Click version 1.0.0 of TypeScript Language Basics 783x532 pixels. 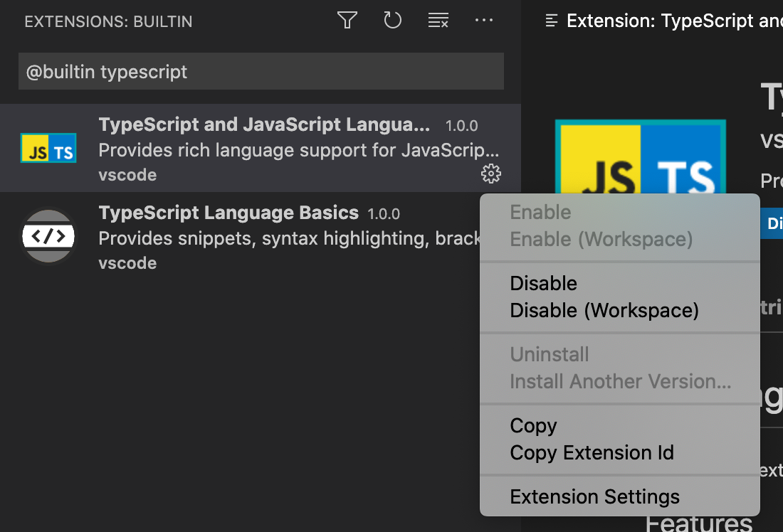384,214
